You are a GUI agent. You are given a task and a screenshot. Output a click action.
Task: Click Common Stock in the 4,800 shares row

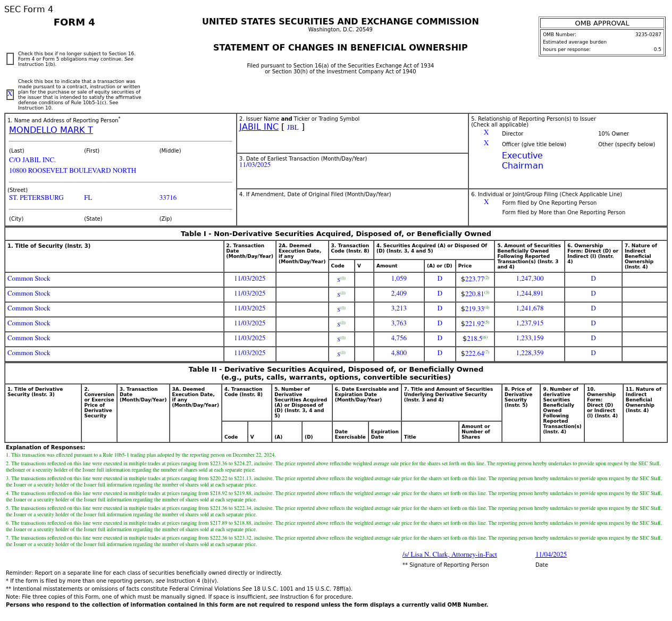tap(29, 354)
